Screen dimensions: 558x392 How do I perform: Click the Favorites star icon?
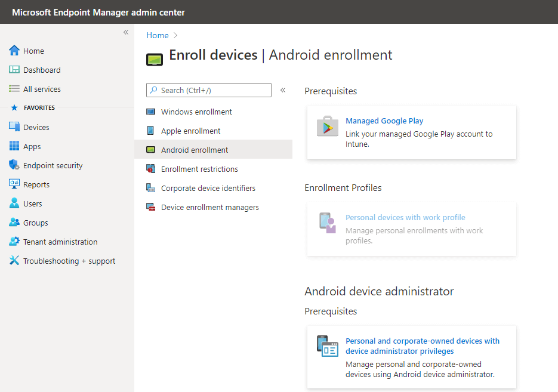(x=14, y=107)
